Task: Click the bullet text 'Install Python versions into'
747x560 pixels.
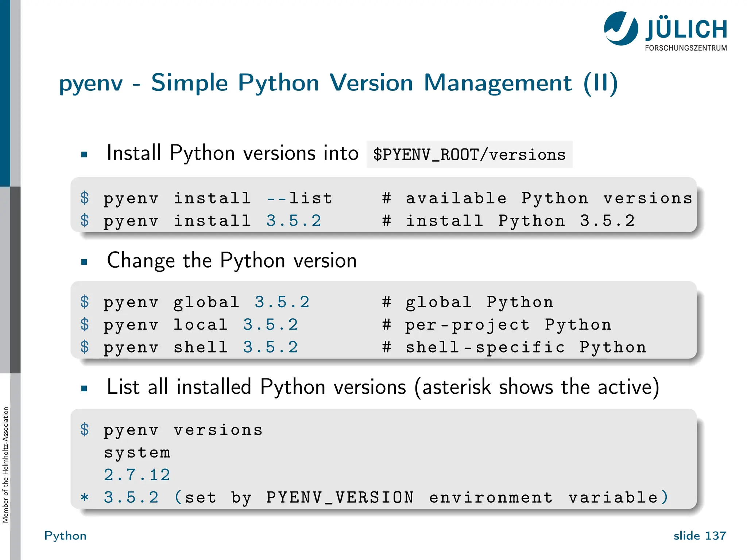Action: coord(233,153)
